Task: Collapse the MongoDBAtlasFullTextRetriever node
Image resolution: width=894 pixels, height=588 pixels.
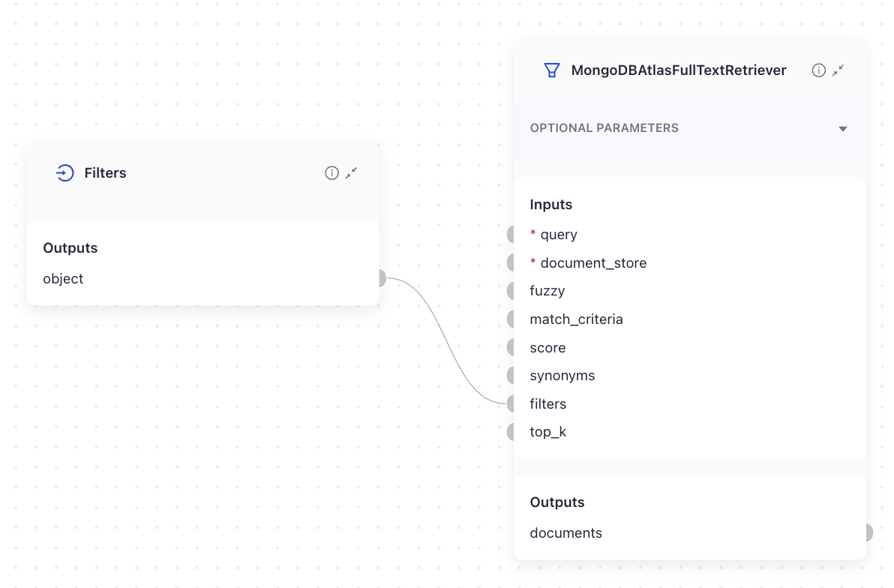Action: pos(838,70)
